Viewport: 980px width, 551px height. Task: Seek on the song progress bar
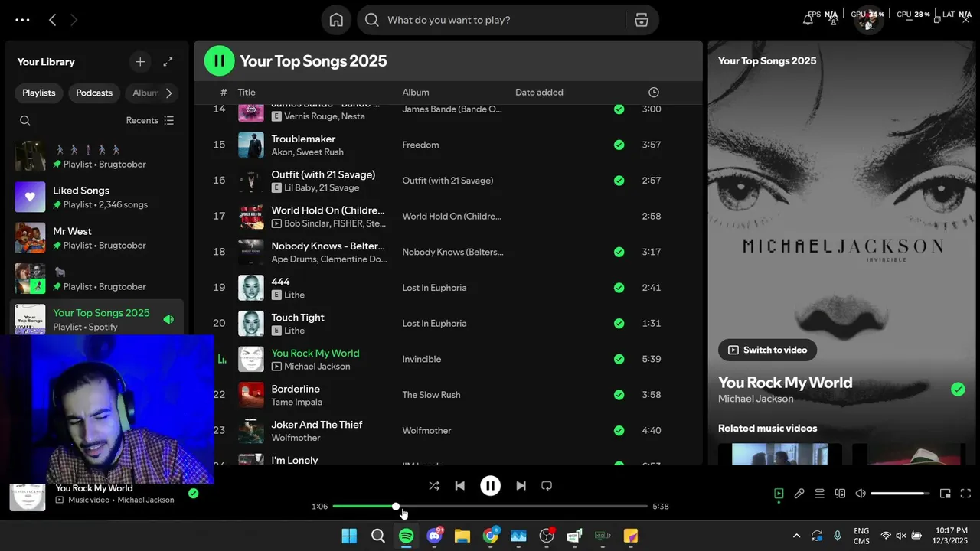(x=490, y=507)
